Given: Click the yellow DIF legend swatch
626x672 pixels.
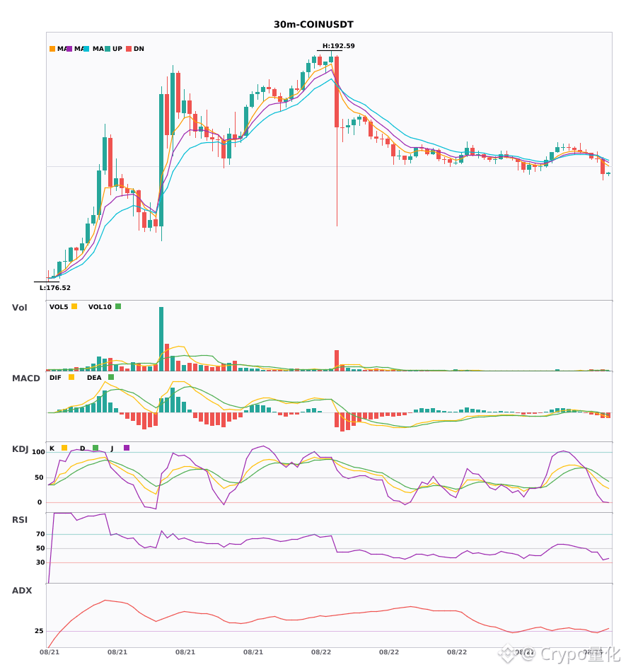Looking at the screenshot, I should pyautogui.click(x=71, y=377).
